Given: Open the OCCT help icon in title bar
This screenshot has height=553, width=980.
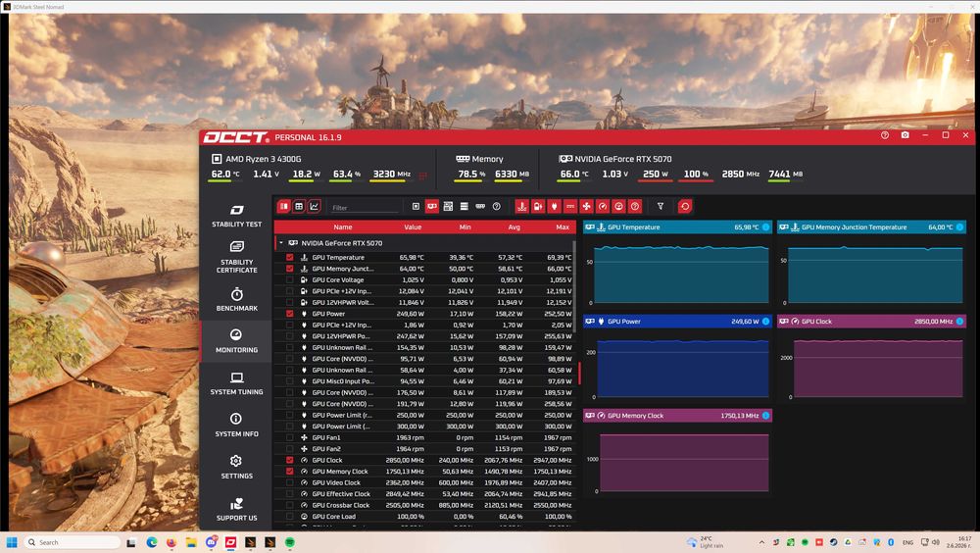Looking at the screenshot, I should pos(884,135).
